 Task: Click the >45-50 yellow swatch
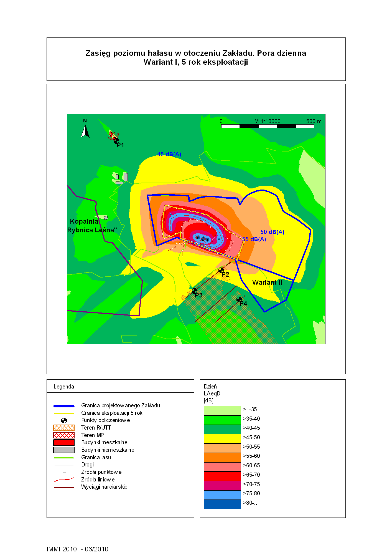pyautogui.click(x=222, y=439)
